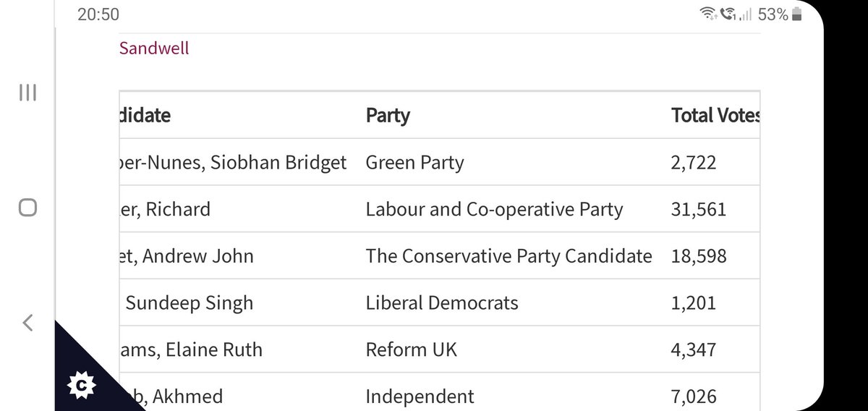Select the Conservative Party Candidate cell

509,256
